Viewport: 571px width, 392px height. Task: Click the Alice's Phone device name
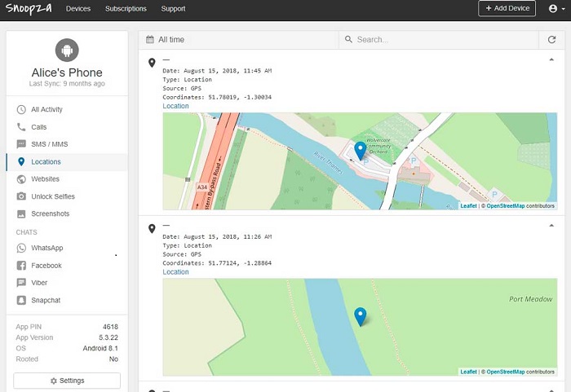(67, 73)
